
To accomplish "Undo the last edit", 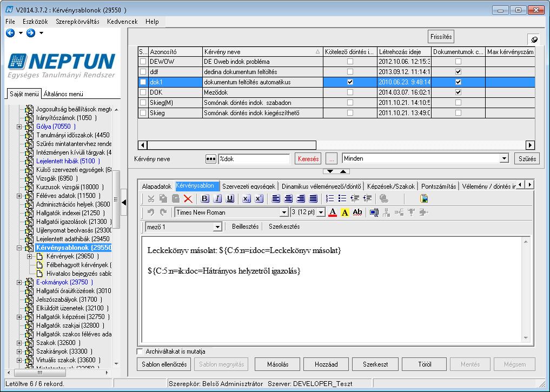I will (x=151, y=212).
